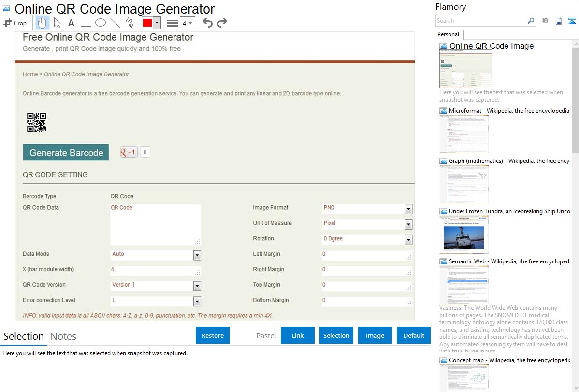Paste the Selection
Image resolution: width=579 pixels, height=392 pixels.
(x=336, y=335)
